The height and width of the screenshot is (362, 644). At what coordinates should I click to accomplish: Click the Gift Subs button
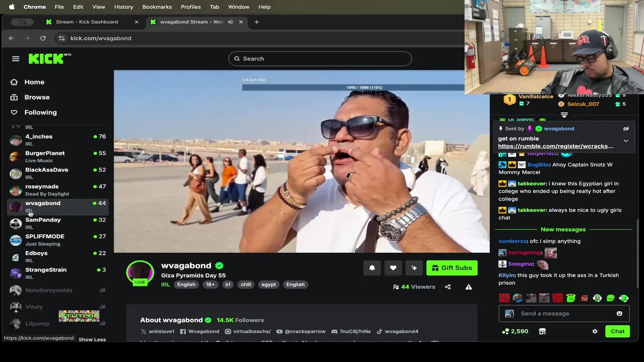tap(452, 268)
